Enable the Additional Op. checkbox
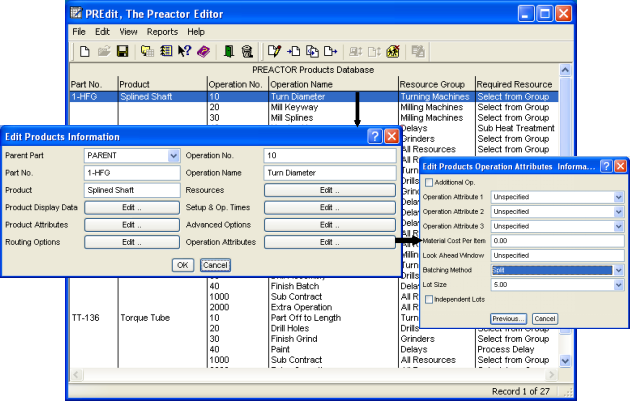 [x=429, y=182]
